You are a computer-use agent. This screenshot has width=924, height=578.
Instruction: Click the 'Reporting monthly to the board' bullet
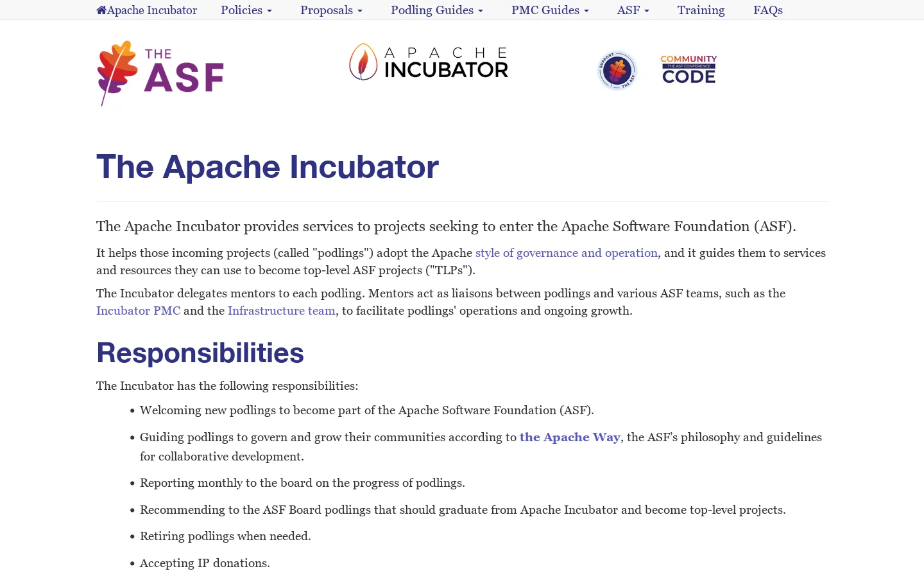302,483
